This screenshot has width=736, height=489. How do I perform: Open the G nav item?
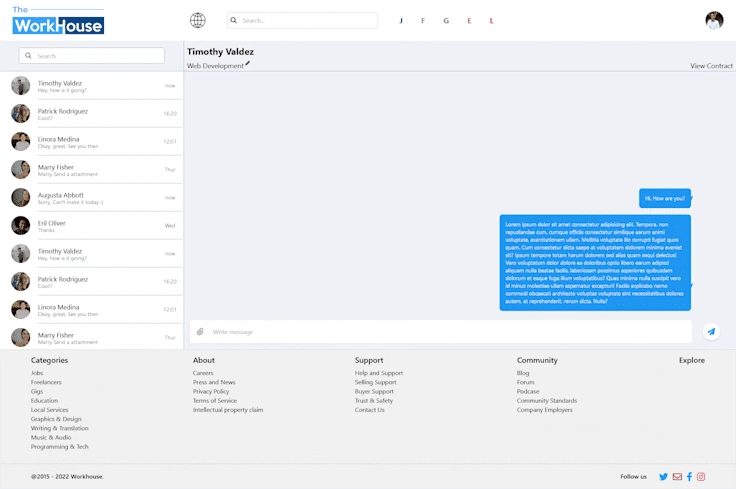(446, 21)
